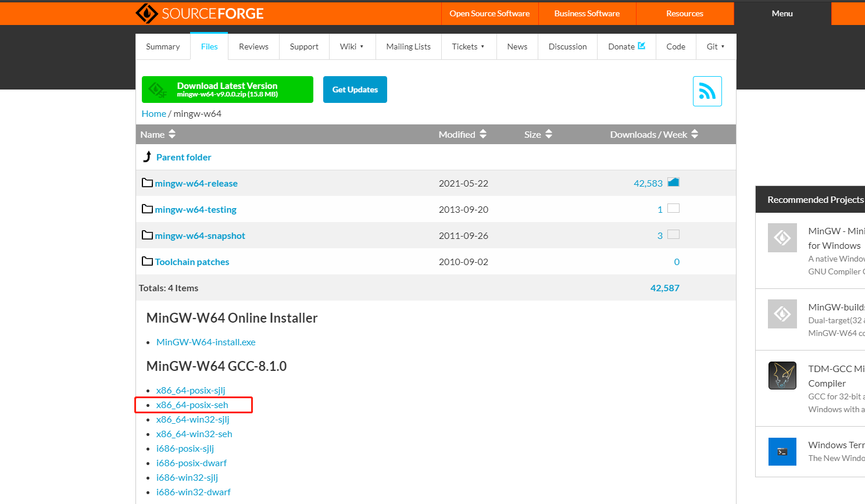Image resolution: width=865 pixels, height=504 pixels.
Task: Click Download Latest Version button
Action: coord(227,90)
